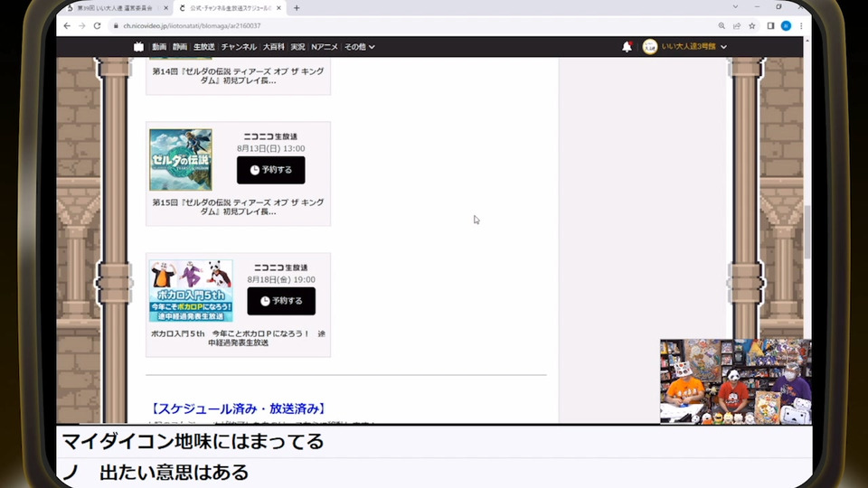Open the 生放送 menu item
This screenshot has height=488, width=868.
pyautogui.click(x=203, y=47)
